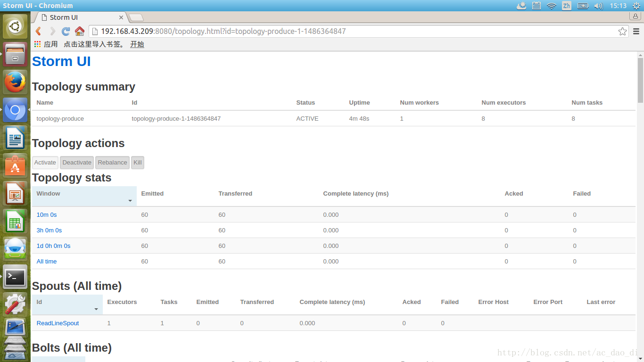Reload the Storm UI page
The height and width of the screenshot is (362, 644).
point(66,31)
